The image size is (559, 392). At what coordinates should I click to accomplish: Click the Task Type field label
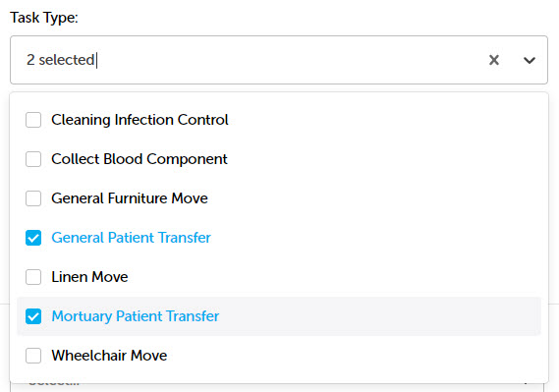(x=44, y=18)
